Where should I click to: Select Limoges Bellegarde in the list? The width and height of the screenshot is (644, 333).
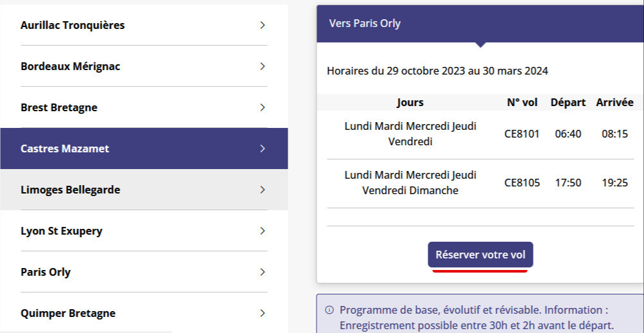[144, 190]
